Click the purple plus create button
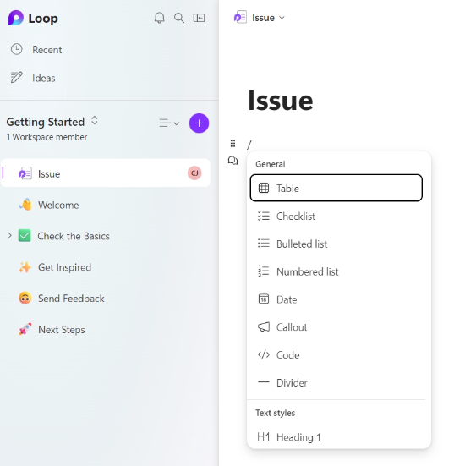Screen dimensions: 476x466 click(200, 123)
